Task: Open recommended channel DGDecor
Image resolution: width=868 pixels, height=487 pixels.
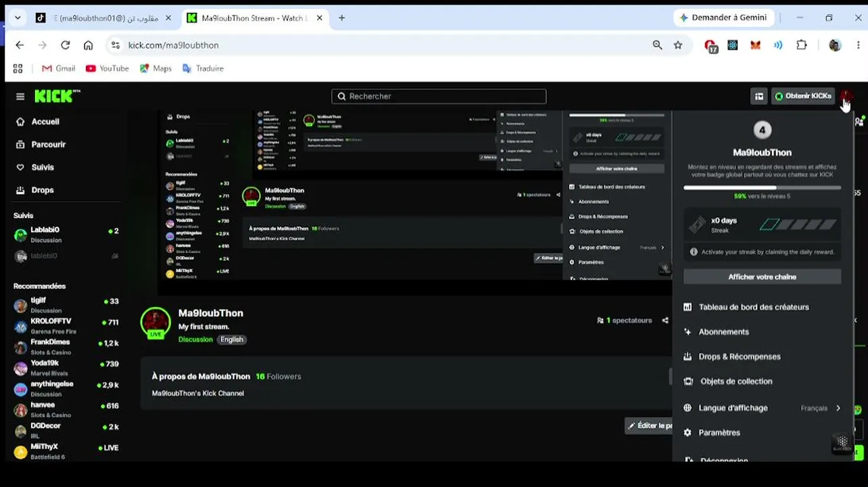Action: click(x=66, y=431)
